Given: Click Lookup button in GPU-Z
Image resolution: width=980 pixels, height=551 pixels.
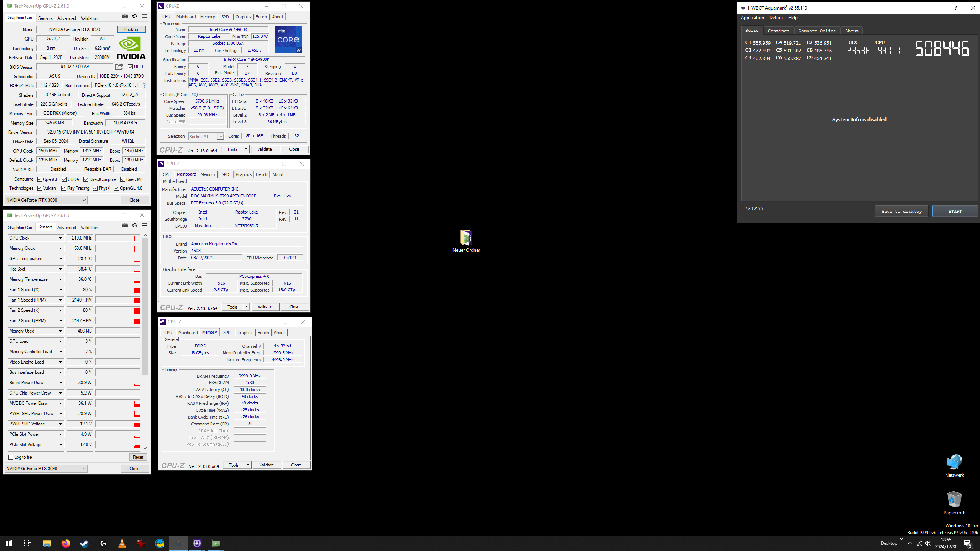Looking at the screenshot, I should pyautogui.click(x=131, y=29).
